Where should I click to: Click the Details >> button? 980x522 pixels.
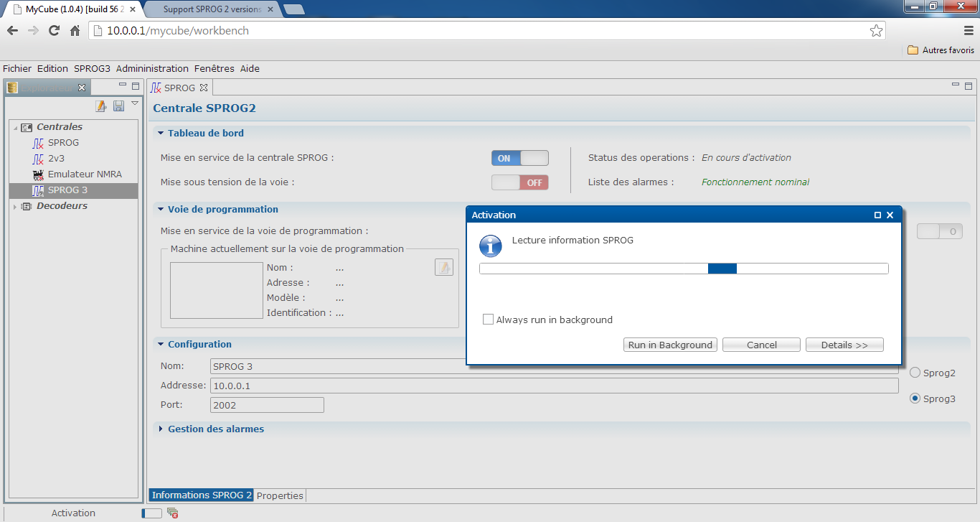click(844, 345)
